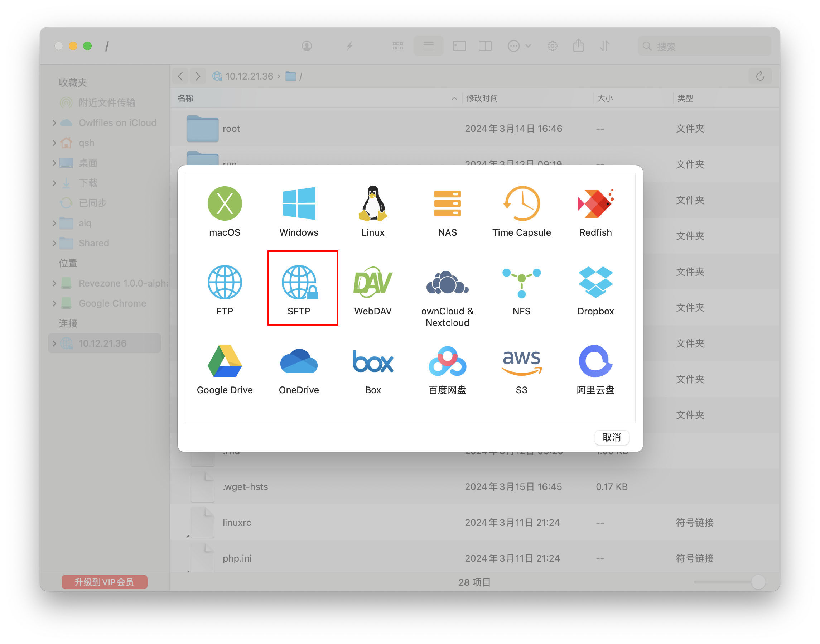The image size is (820, 644).
Task: Click the 取消 button
Action: click(x=611, y=437)
